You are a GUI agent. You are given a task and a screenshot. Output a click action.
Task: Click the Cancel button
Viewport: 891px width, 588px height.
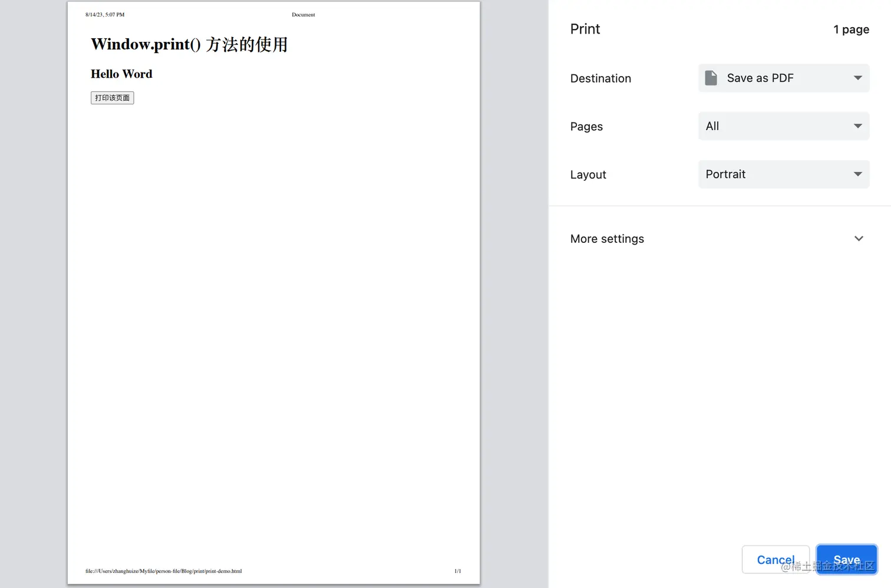coord(775,560)
